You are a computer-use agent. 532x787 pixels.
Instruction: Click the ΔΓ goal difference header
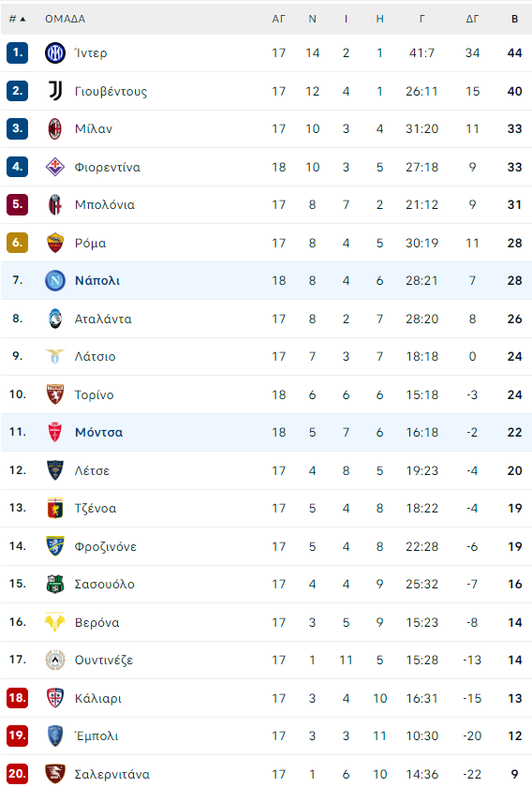(x=472, y=19)
